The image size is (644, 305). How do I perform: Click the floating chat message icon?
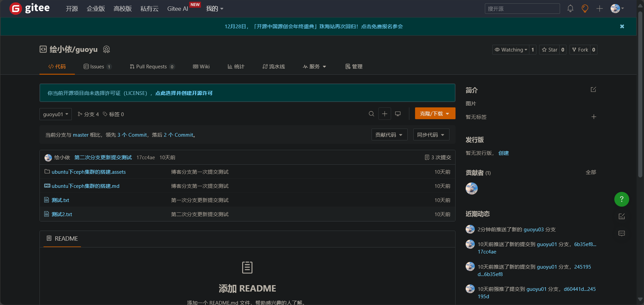[622, 234]
